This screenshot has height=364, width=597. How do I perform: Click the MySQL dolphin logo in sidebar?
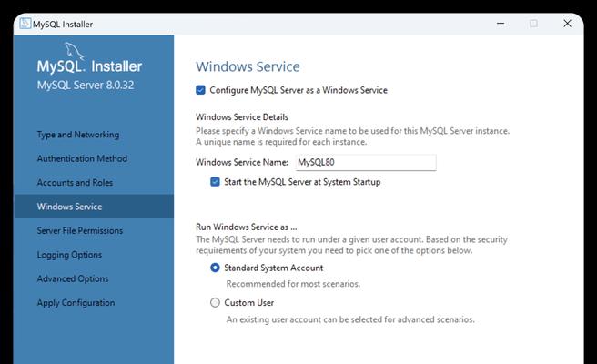click(x=74, y=51)
